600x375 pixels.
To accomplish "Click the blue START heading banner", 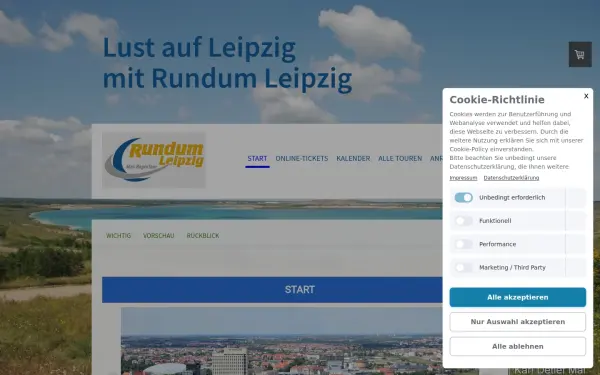I will (x=272, y=290).
